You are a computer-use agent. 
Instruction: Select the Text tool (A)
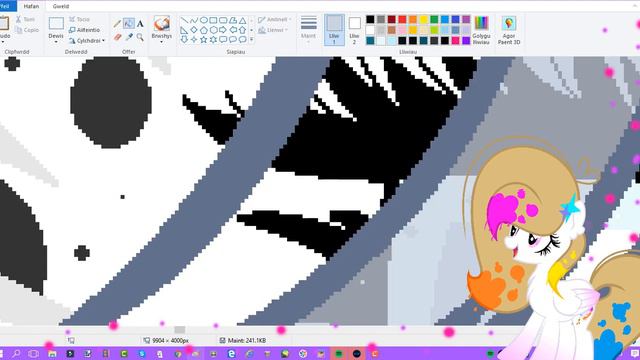(140, 24)
